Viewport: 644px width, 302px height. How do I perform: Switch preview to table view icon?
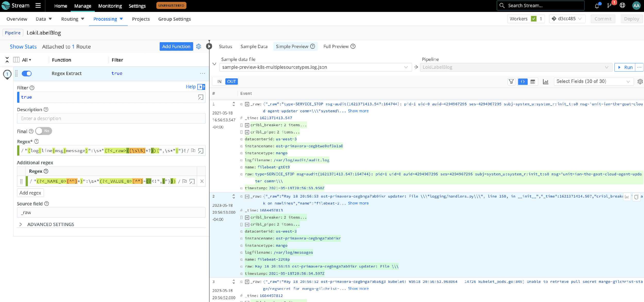[x=533, y=81]
